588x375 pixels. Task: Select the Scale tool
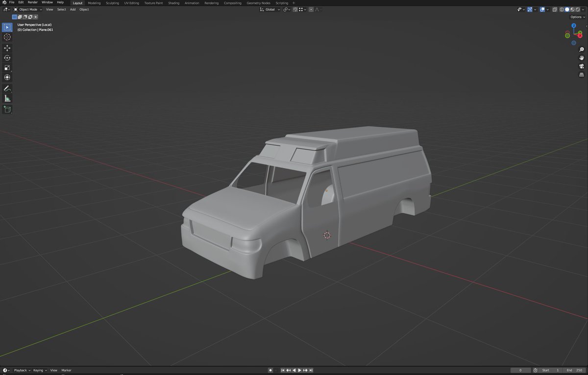pyautogui.click(x=7, y=68)
